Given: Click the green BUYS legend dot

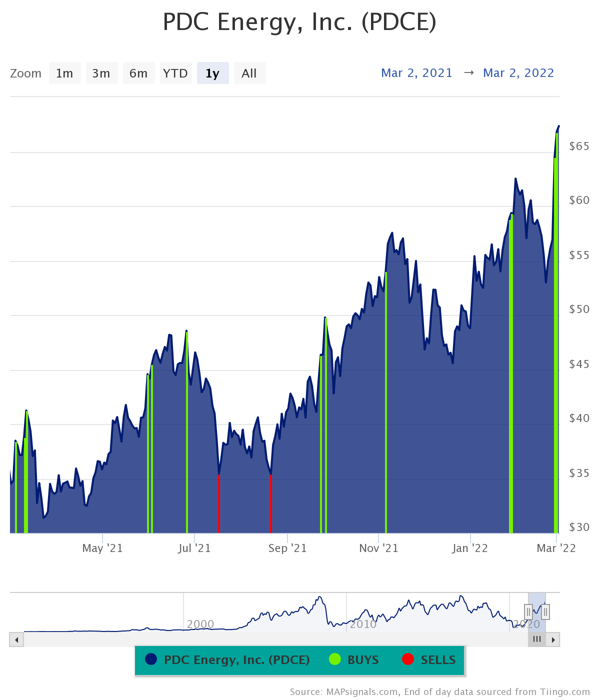Looking at the screenshot, I should [335, 659].
